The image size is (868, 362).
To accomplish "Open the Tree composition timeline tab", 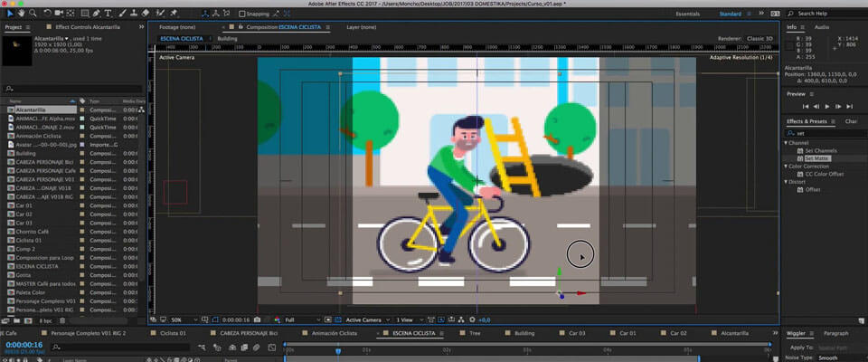I will 476,333.
